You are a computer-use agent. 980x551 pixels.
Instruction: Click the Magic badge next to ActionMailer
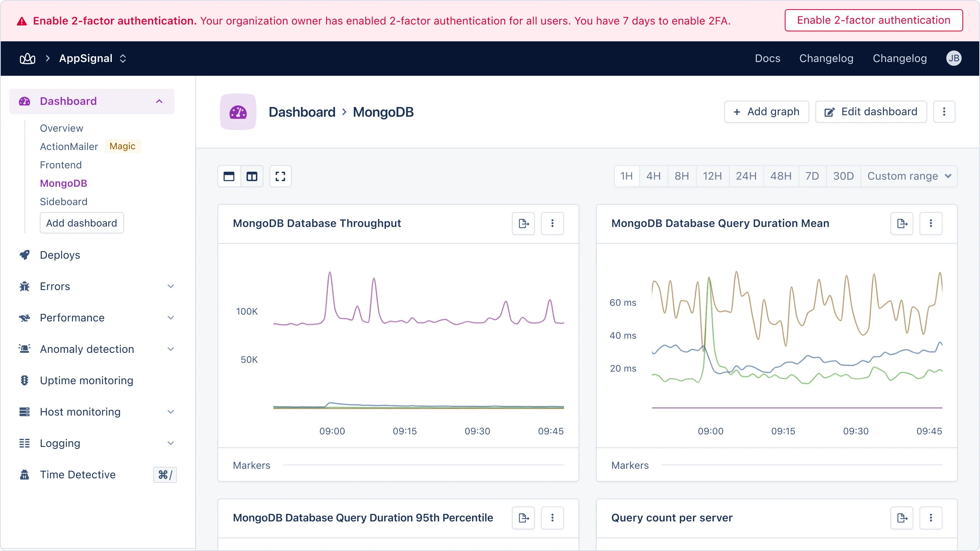122,146
